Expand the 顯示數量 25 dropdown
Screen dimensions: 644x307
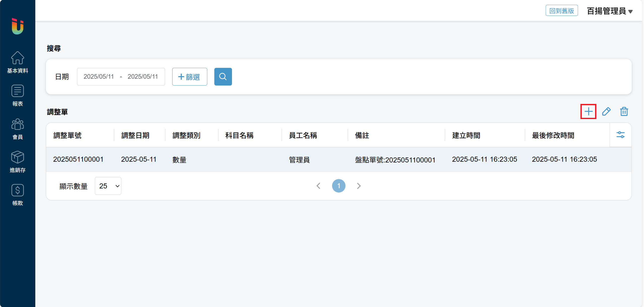[108, 186]
